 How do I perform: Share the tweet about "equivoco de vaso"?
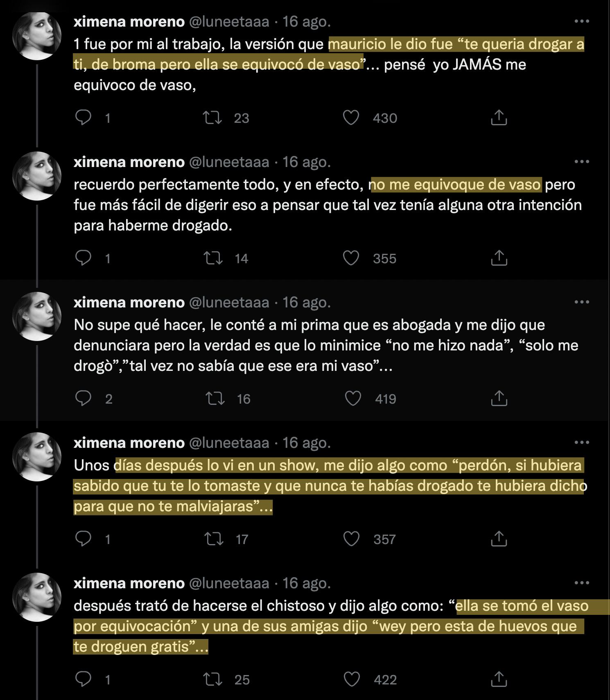pos(499,118)
